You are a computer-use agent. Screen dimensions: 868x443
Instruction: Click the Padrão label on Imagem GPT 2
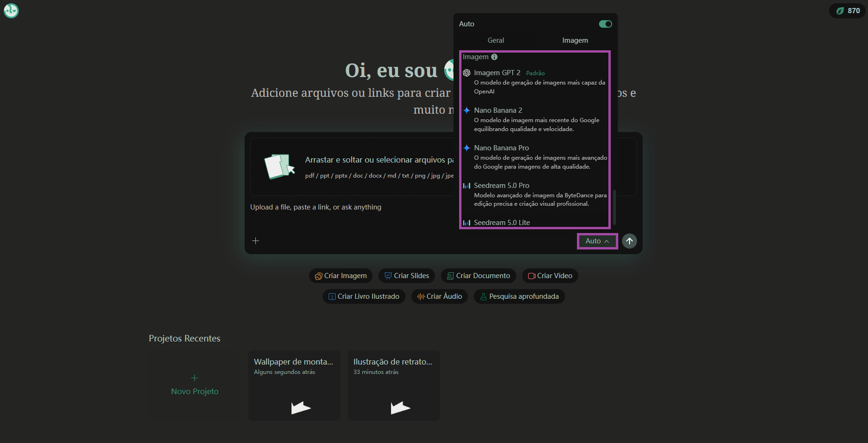535,73
